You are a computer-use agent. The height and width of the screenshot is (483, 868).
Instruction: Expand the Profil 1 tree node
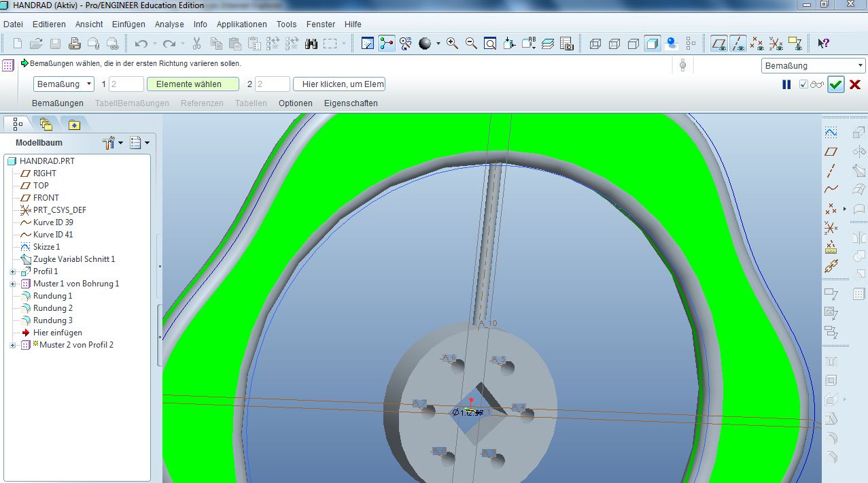pyautogui.click(x=13, y=271)
